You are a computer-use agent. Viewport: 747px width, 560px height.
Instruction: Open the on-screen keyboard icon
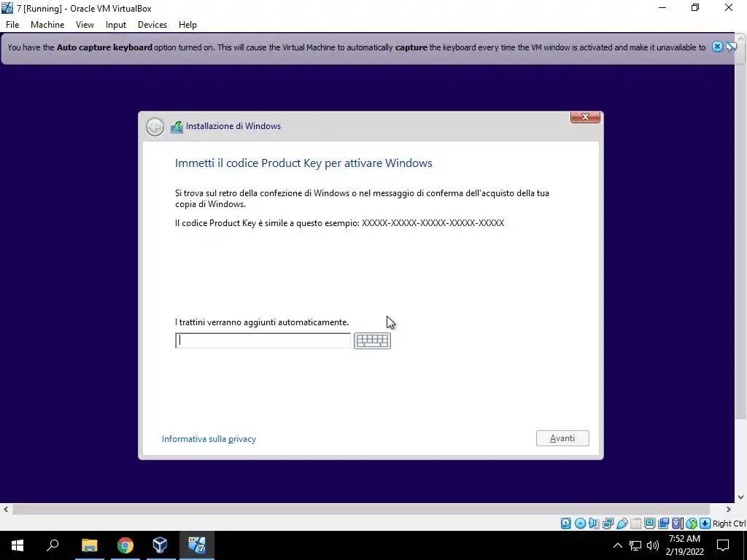(x=372, y=341)
